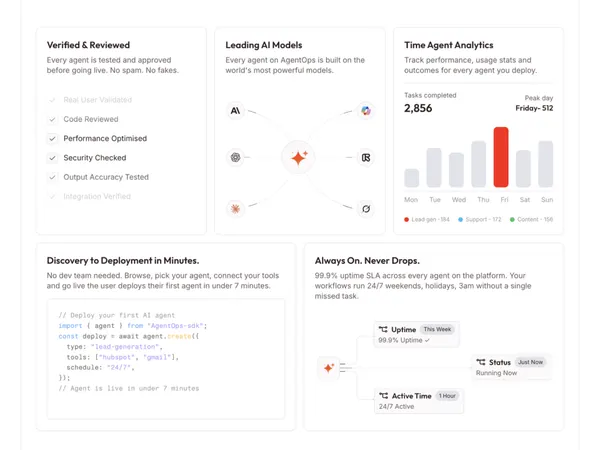
Task: Toggle the Performance Optimised check
Action: click(x=52, y=139)
